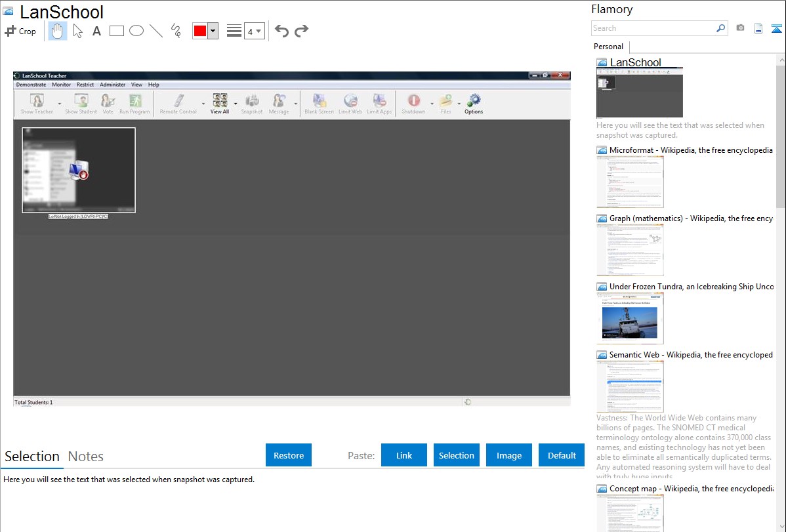Pick the ellipse shape tool
This screenshot has width=786, height=532.
click(x=136, y=31)
